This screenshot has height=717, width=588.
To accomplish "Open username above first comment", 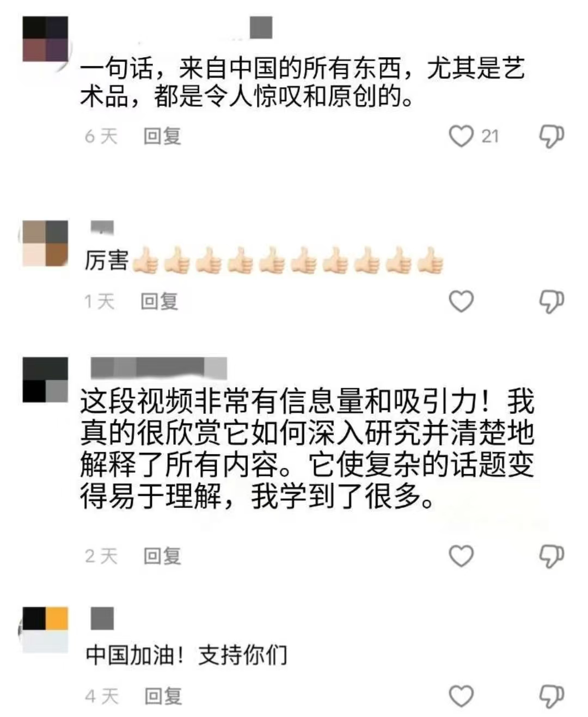I will pyautogui.click(x=261, y=28).
